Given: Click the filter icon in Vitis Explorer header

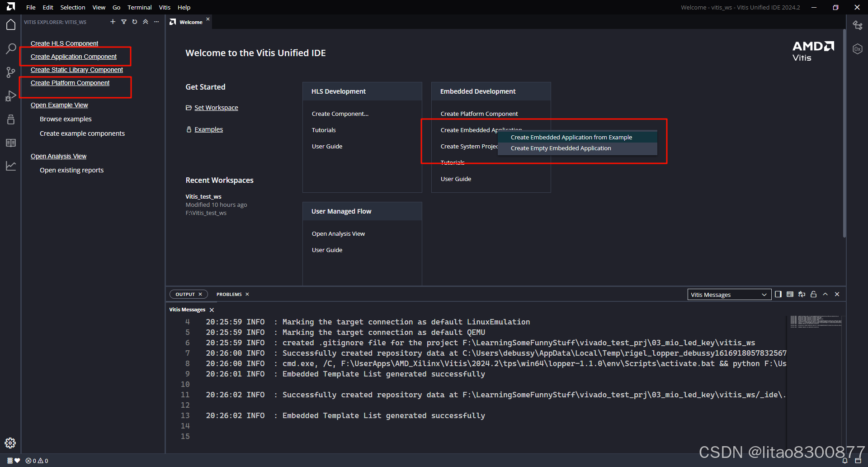Looking at the screenshot, I should tap(123, 22).
